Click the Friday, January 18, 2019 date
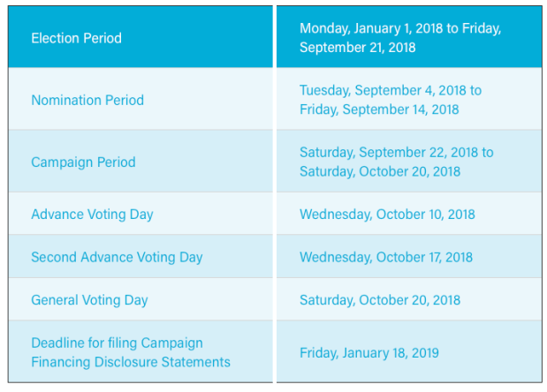Screen dimensions: 547x392 click(x=368, y=353)
